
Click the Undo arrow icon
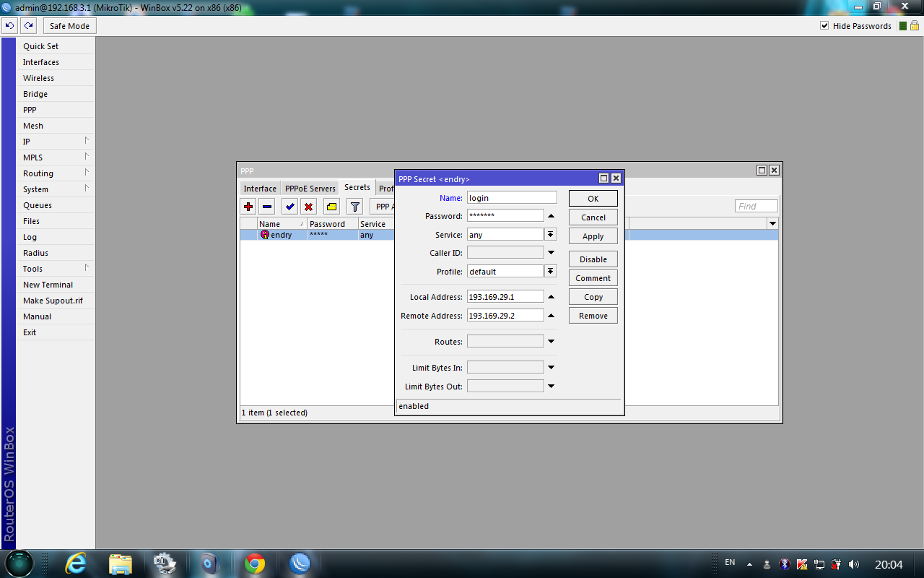click(x=9, y=26)
